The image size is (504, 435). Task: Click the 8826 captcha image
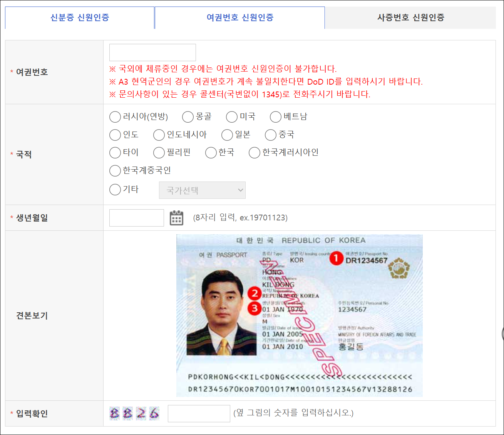tap(134, 413)
